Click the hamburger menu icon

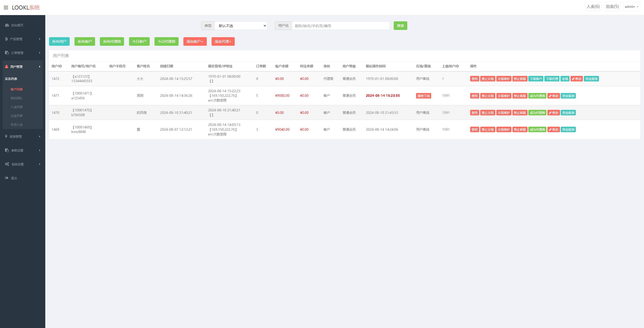coord(6,8)
